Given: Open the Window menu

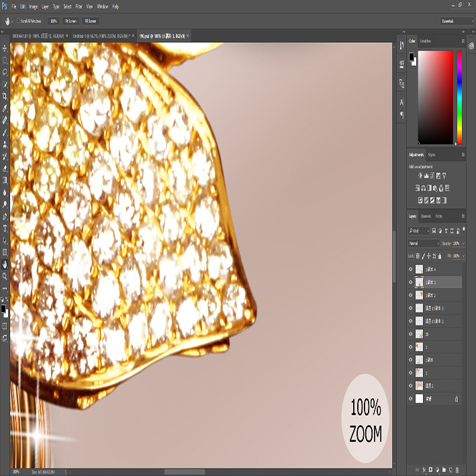Looking at the screenshot, I should pos(102,6).
